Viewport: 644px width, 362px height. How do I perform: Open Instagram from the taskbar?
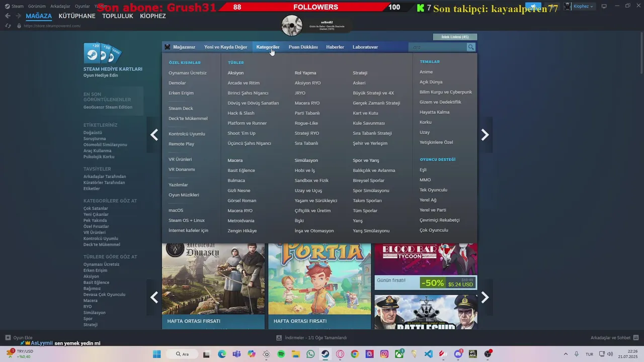coord(384,354)
